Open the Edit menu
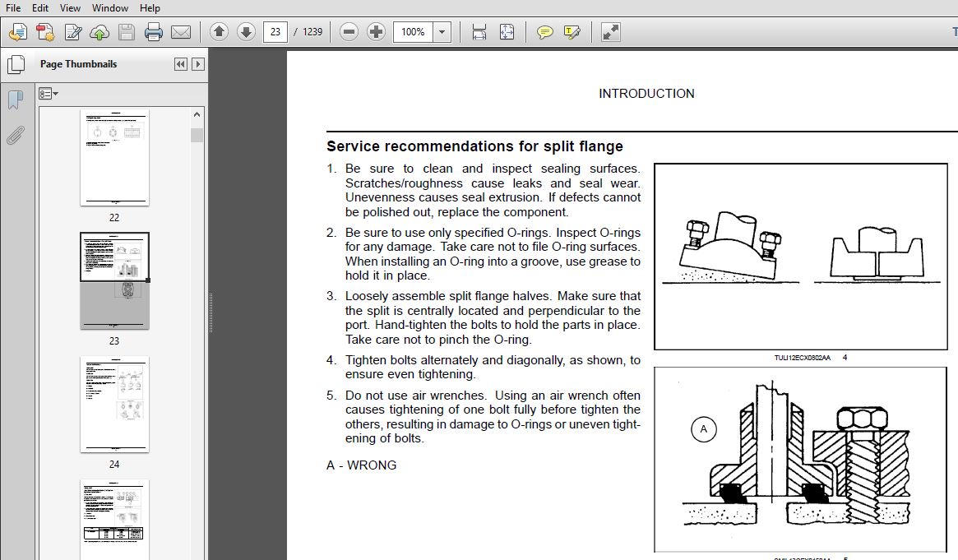The image size is (958, 560). point(40,8)
